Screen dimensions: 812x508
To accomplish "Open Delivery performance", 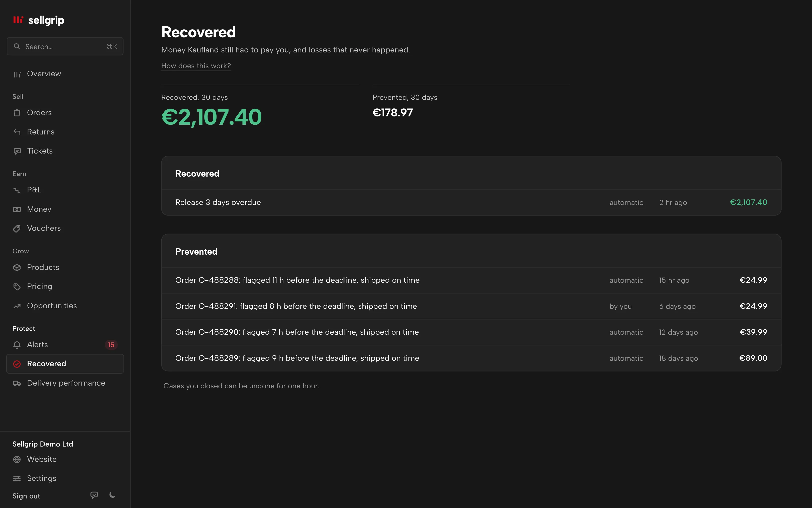I will point(65,383).
